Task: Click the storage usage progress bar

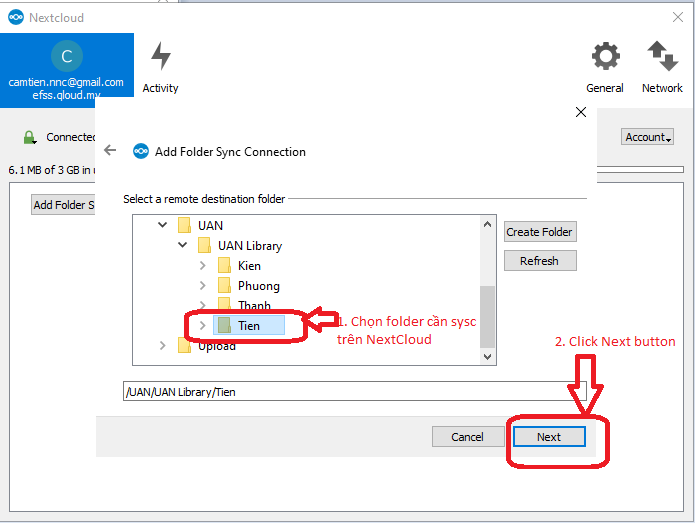Action: tap(640, 169)
